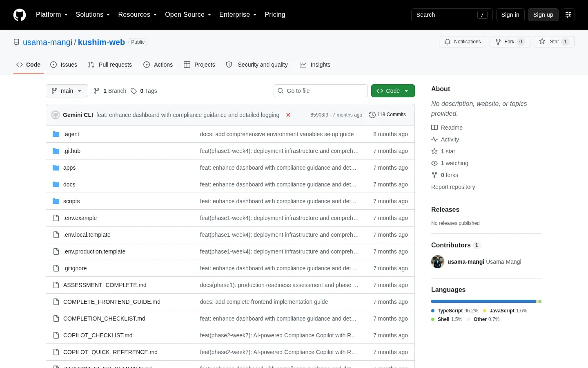588x368 pixels.
Task: Click the Readme book icon
Action: click(x=434, y=128)
